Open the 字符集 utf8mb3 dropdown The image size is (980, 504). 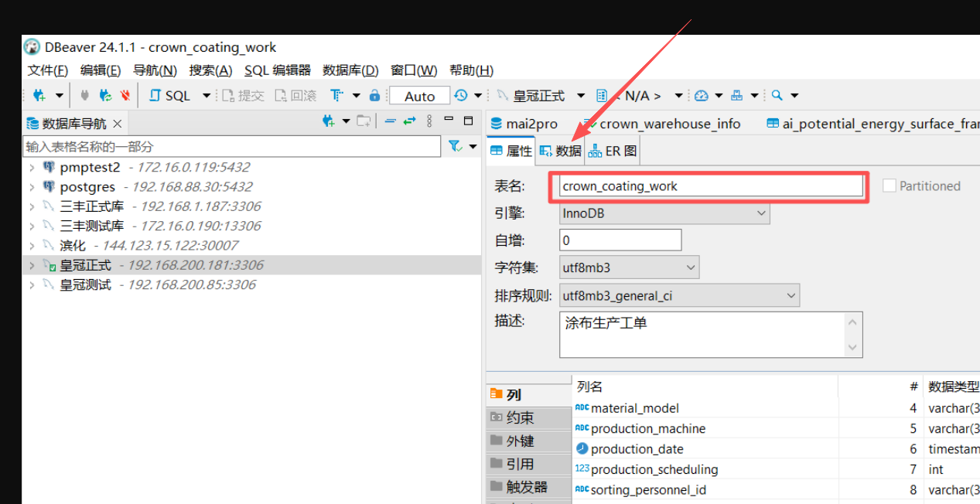[630, 268]
